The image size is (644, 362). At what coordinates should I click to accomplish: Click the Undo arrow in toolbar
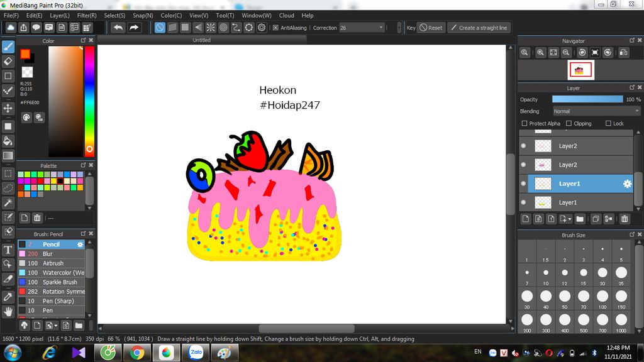[118, 28]
